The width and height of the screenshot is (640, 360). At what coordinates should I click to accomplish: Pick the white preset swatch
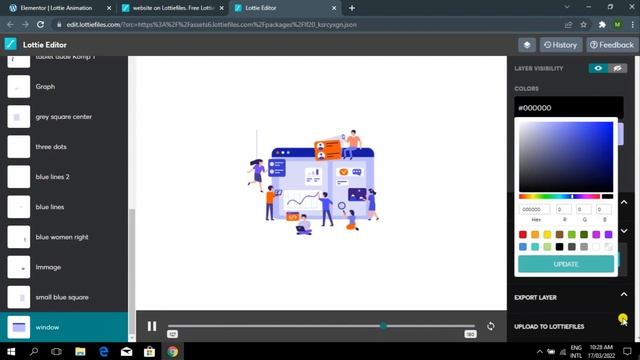pyautogui.click(x=596, y=247)
